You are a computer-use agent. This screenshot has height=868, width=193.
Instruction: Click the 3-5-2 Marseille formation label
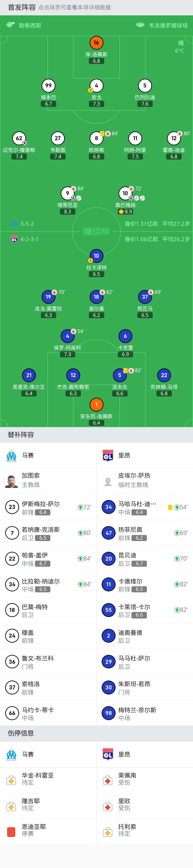click(27, 224)
